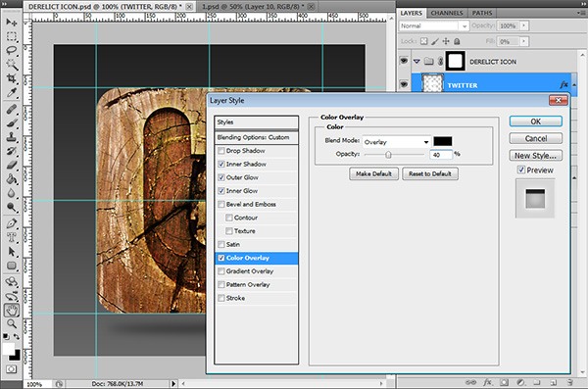The width and height of the screenshot is (588, 389).
Task: Switch to the Channels tab
Action: pos(447,13)
